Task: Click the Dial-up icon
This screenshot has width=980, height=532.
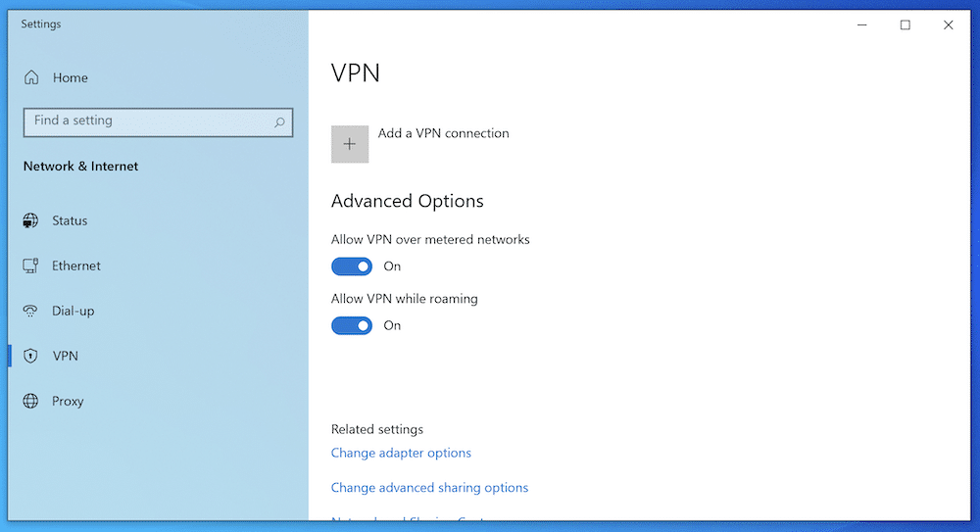Action: tap(30, 311)
